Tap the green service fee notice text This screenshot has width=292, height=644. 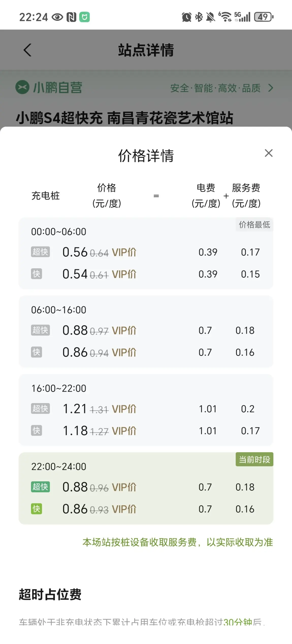178,542
